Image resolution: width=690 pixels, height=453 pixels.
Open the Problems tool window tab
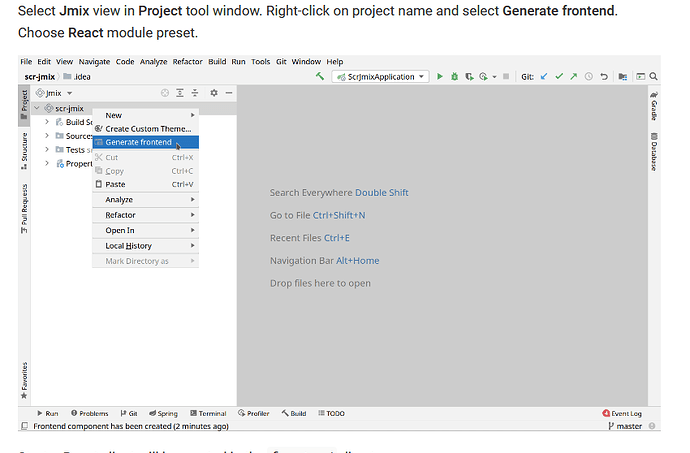pos(89,413)
